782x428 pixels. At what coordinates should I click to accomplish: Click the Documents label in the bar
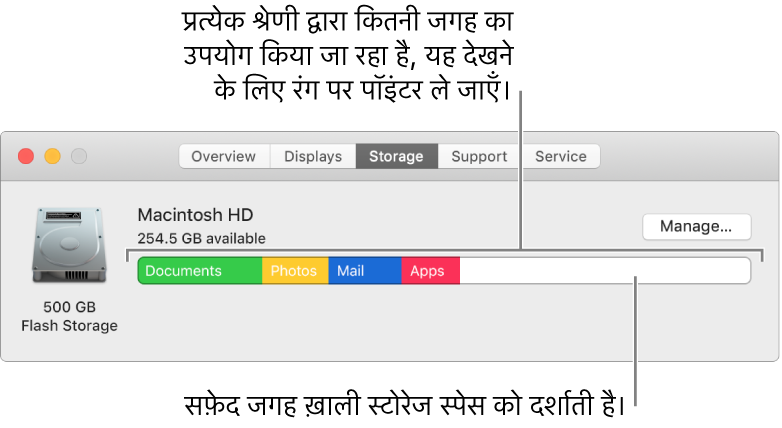183,271
